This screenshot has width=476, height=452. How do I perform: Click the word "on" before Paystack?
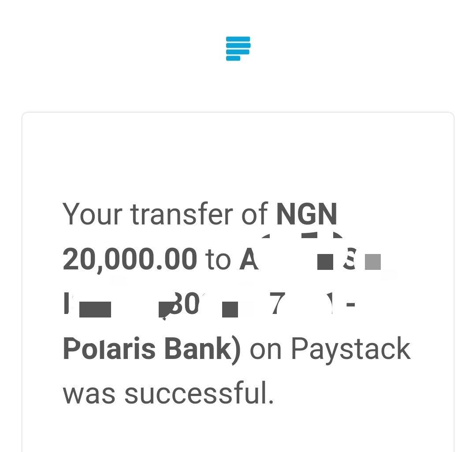pos(266,351)
